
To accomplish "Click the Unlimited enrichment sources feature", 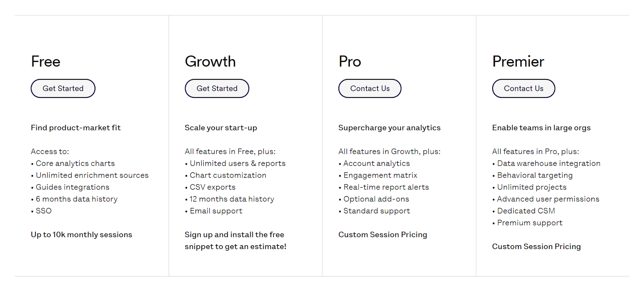I will coord(92,175).
